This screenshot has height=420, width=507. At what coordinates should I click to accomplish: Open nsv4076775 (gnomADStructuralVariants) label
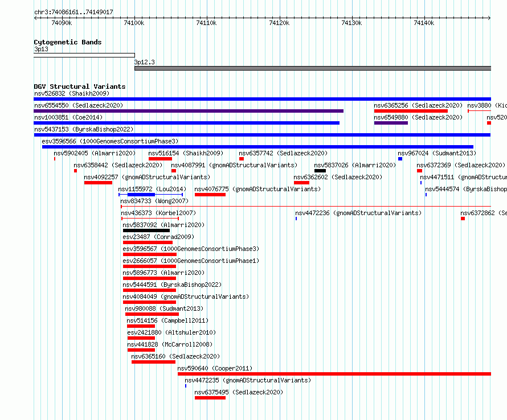point(257,189)
